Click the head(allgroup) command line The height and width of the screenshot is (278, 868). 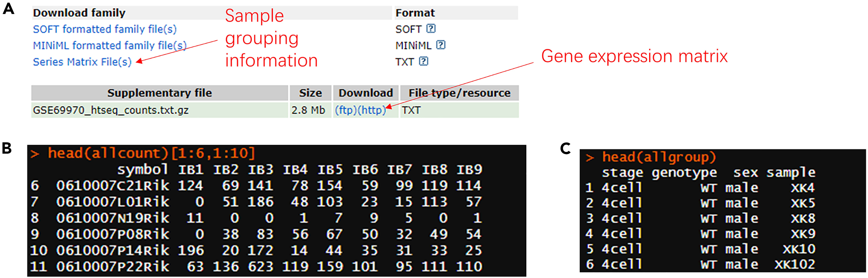coord(659,157)
